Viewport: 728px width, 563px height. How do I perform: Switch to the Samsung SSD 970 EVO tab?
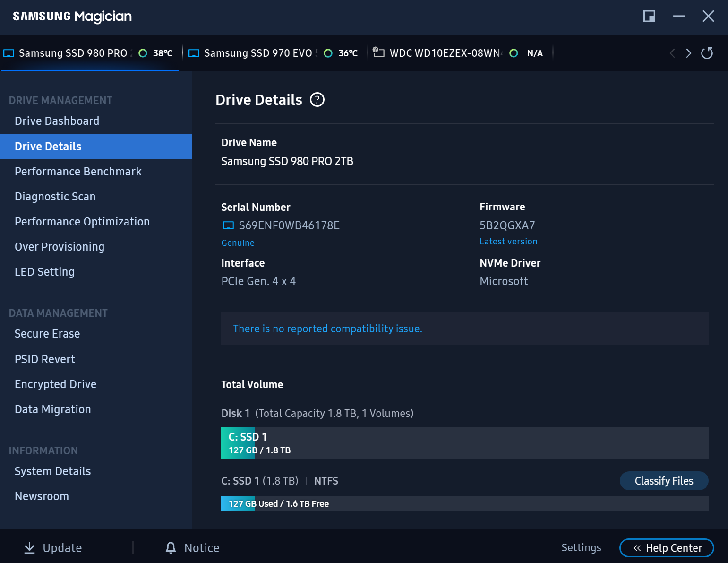275,53
